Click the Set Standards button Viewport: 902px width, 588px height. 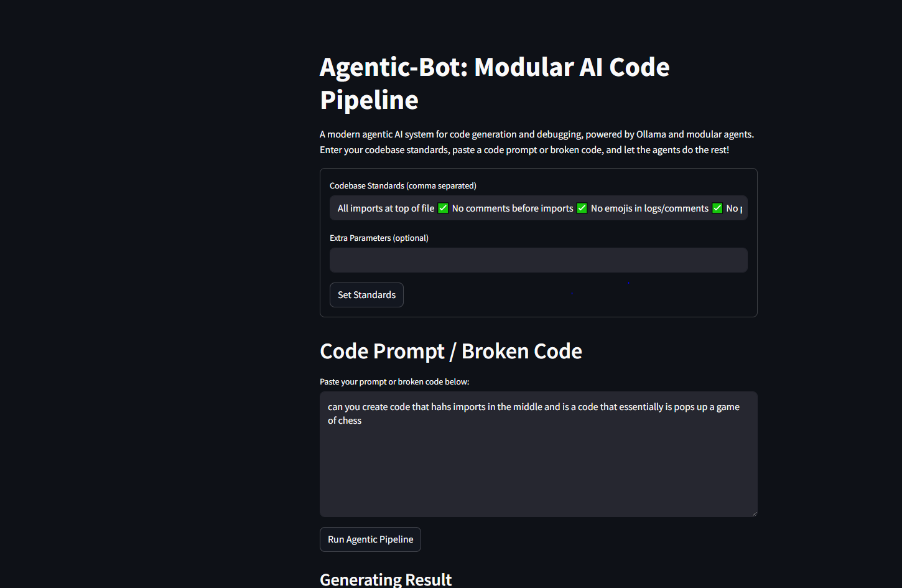point(366,294)
